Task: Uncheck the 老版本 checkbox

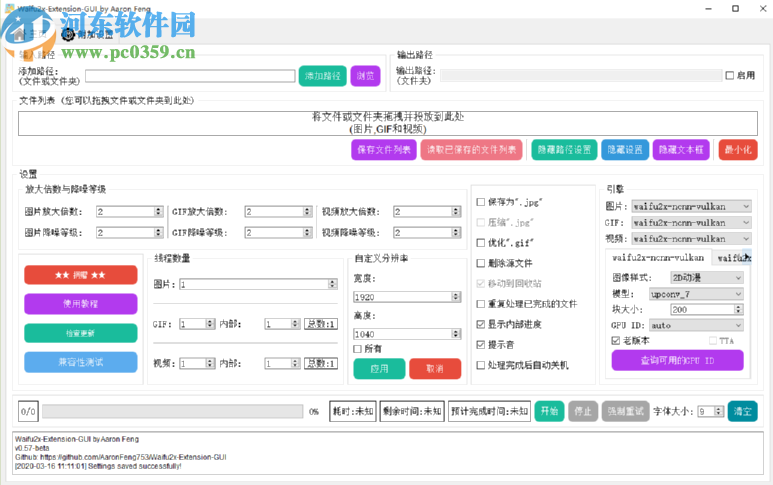Action: pyautogui.click(x=615, y=341)
